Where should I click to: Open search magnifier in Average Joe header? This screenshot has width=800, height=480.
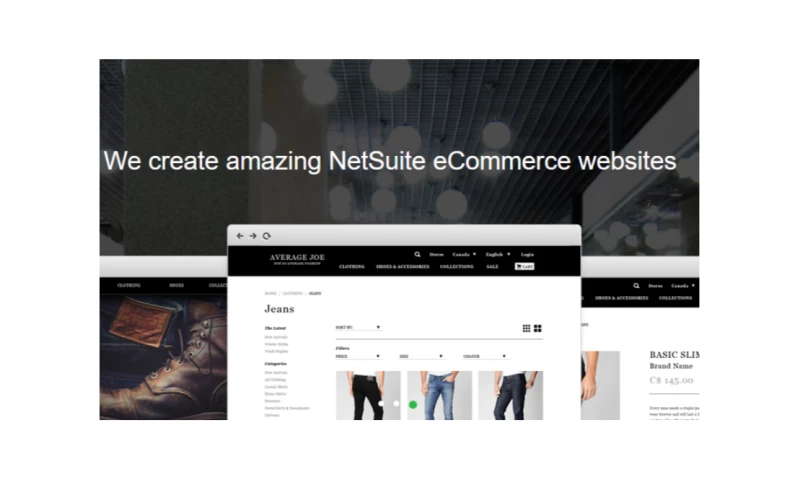[x=417, y=254]
